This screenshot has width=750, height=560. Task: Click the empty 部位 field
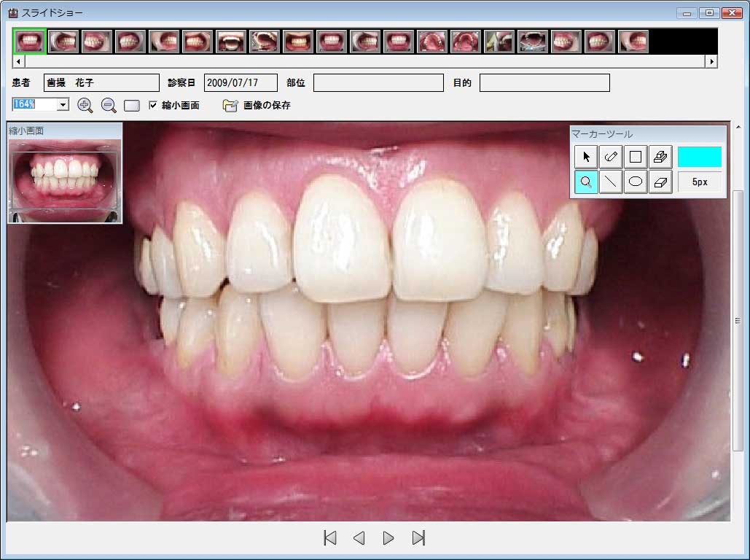coord(378,82)
